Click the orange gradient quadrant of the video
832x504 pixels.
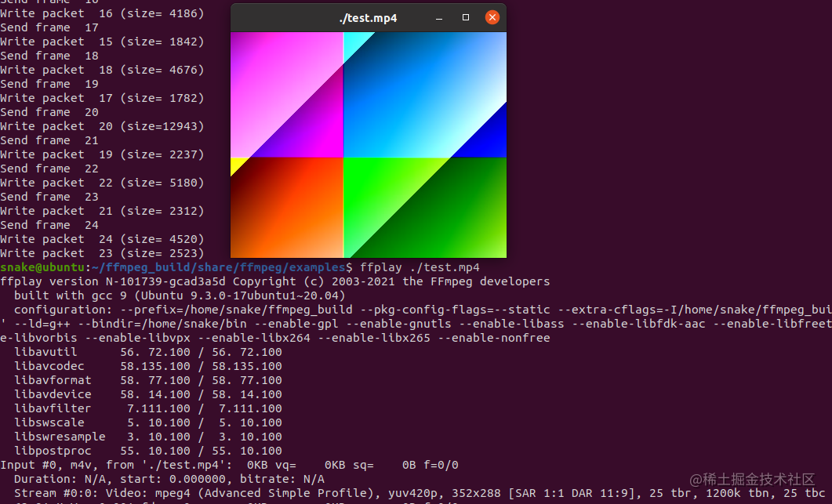(286, 208)
